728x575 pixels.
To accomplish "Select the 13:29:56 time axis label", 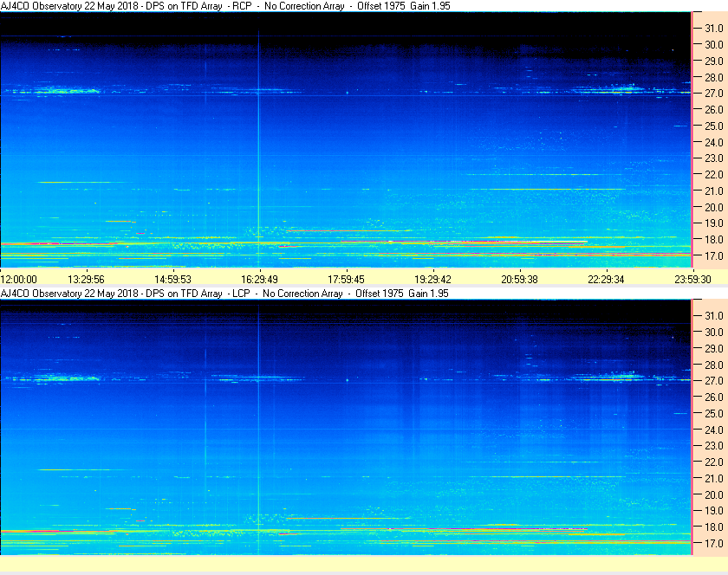I will (x=87, y=280).
